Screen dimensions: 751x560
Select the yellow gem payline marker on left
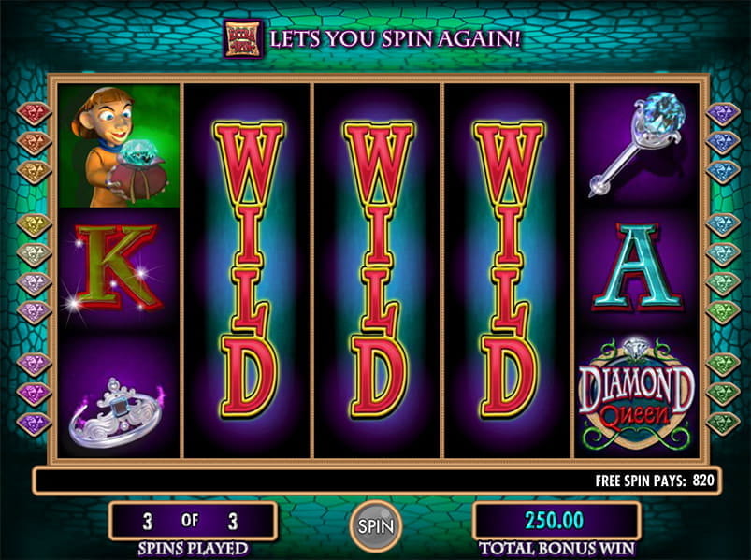[34, 225]
